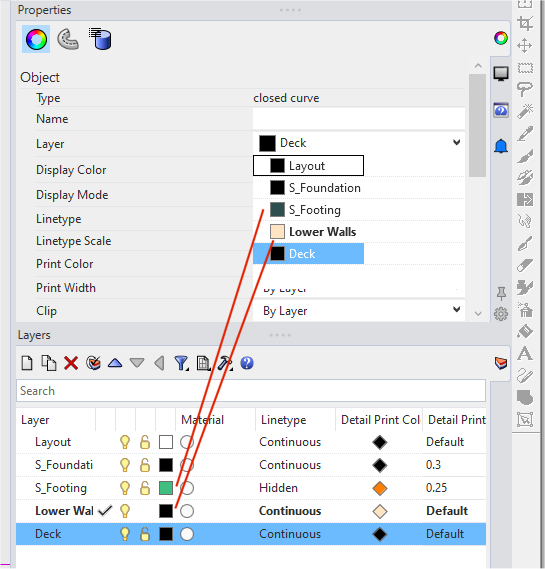545x569 pixels.
Task: Toggle S_Footing layer visibility bulb
Action: pyautogui.click(x=125, y=488)
